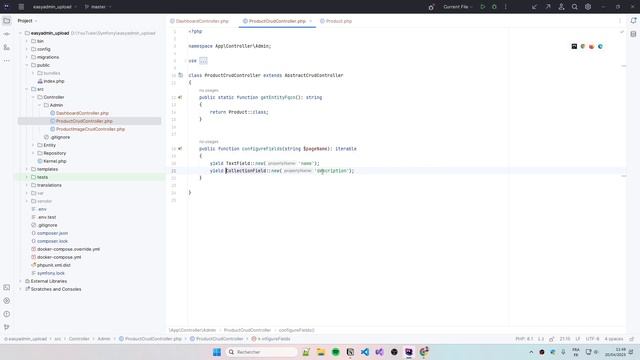Show more tool windows ellipsis
Screen dimensions: 640x360
(7, 60)
